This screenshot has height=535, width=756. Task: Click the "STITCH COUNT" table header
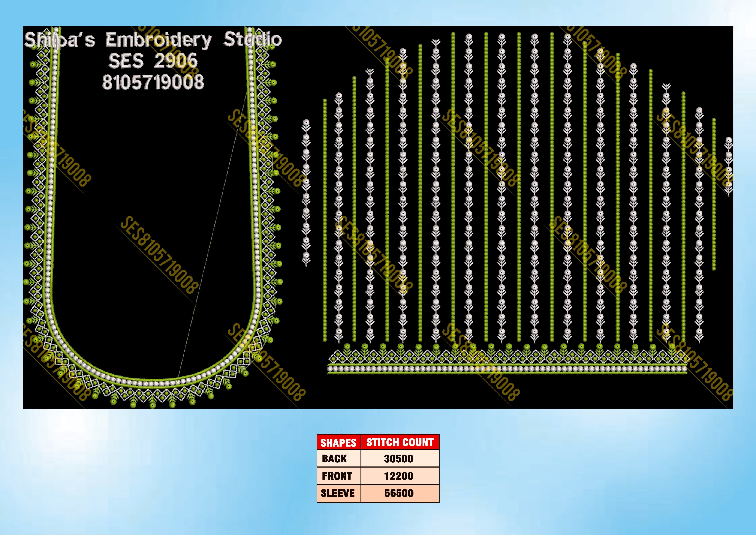[400, 442]
